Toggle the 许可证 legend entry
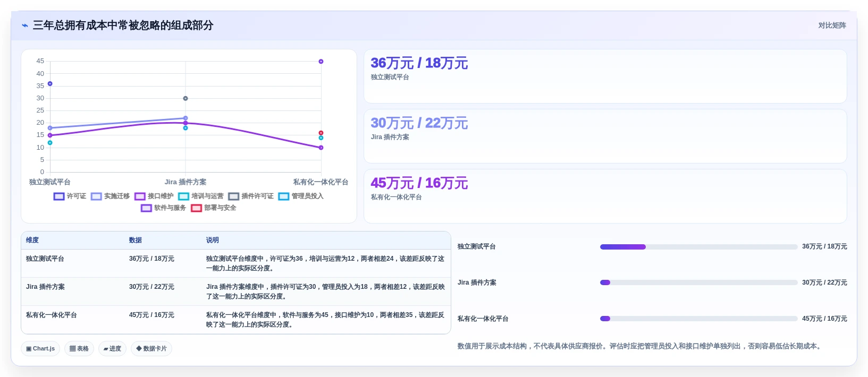Screen dimensions: 868x377 pyautogui.click(x=70, y=196)
